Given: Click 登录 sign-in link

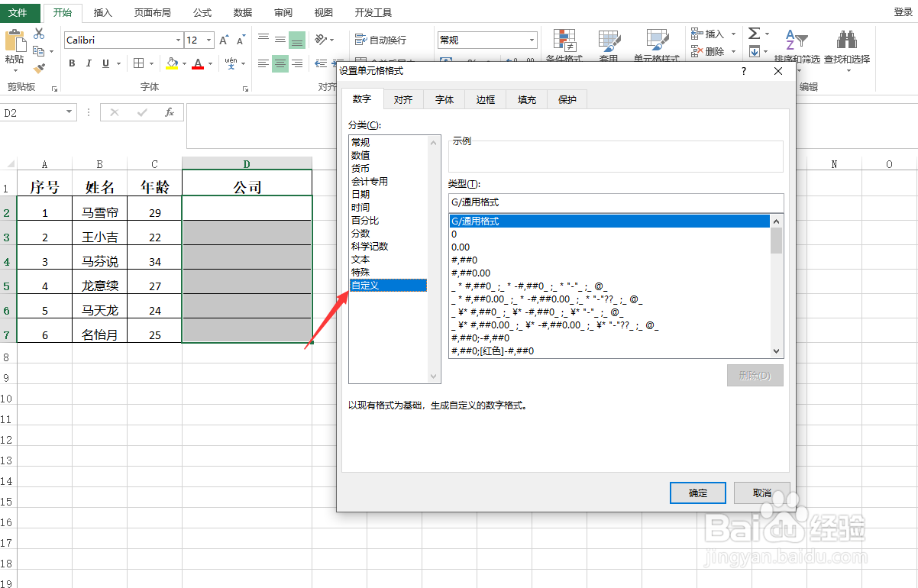Looking at the screenshot, I should (x=903, y=12).
